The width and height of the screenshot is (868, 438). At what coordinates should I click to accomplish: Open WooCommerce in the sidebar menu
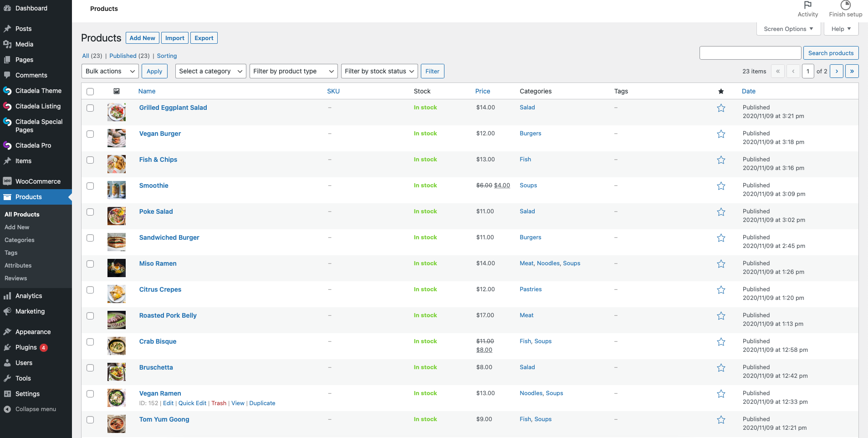[38, 181]
